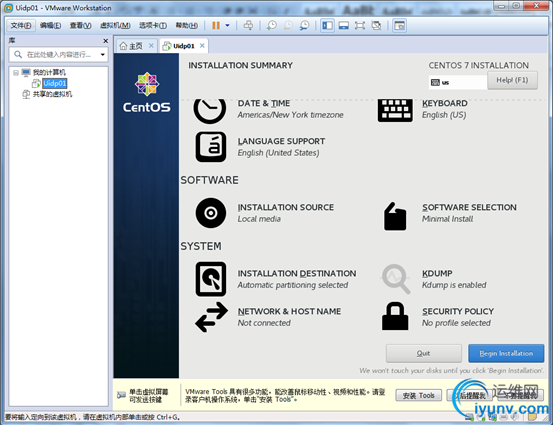Enter full screen mode icon
Viewport: 555px width, 425px height.
click(x=360, y=25)
